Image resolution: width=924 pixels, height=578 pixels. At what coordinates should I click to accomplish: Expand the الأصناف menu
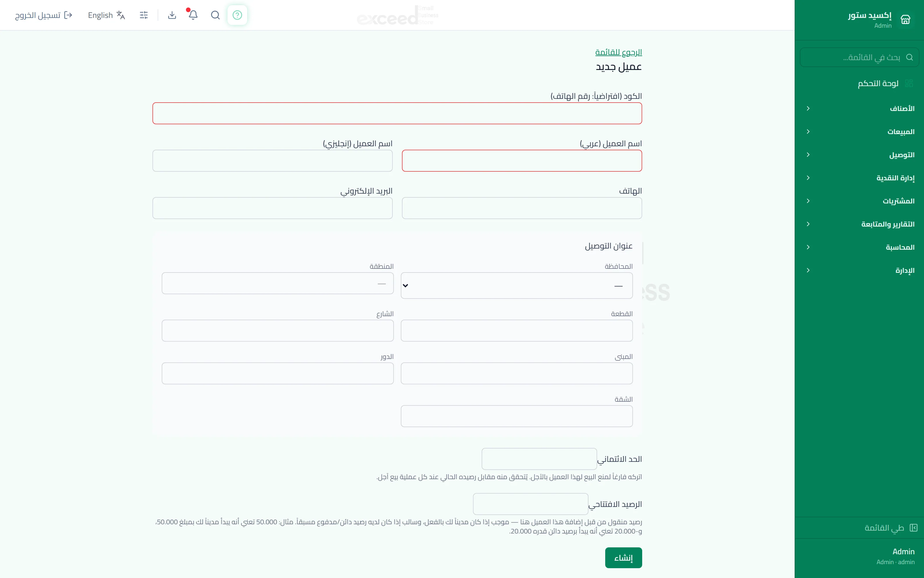point(859,109)
